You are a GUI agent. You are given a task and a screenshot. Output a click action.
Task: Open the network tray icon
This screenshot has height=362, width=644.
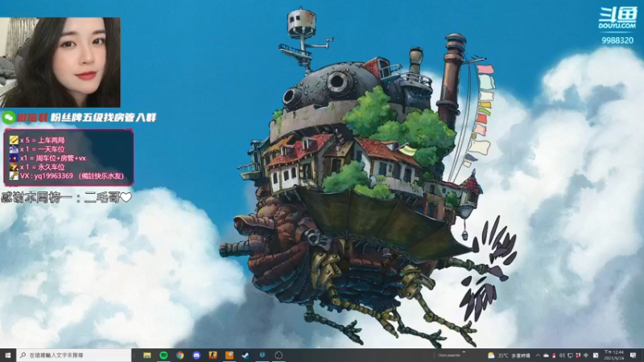pyautogui.click(x=570, y=356)
